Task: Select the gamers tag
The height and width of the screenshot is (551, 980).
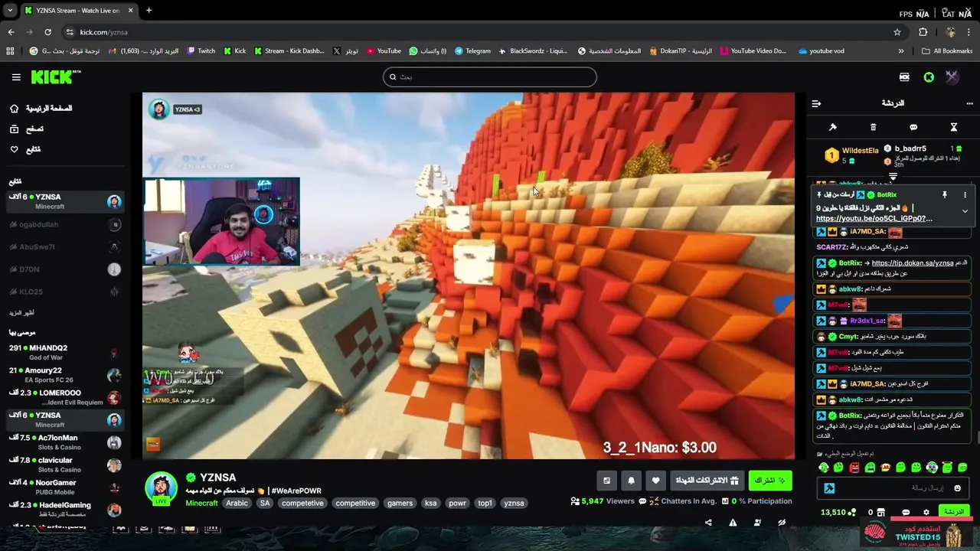Action: (400, 504)
